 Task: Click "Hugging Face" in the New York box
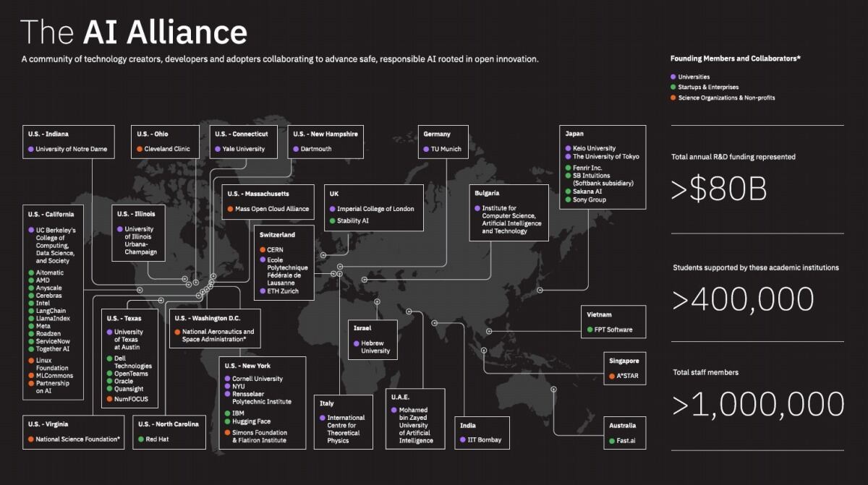[251, 421]
